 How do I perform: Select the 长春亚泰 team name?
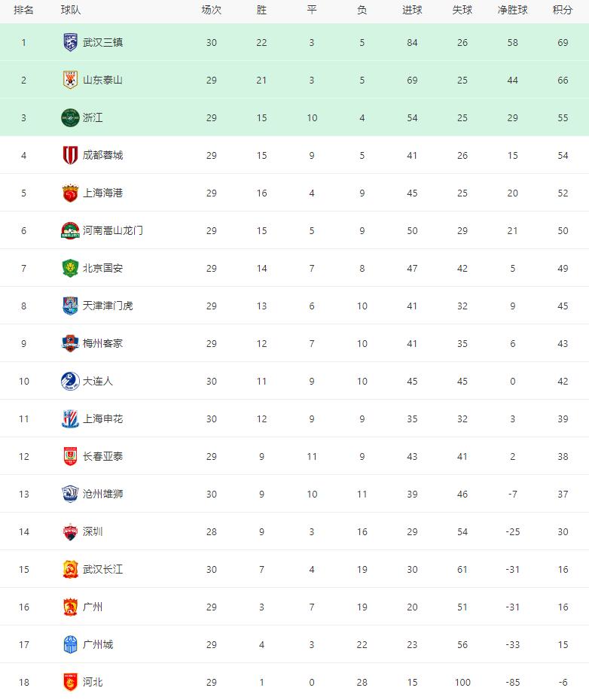(x=102, y=456)
